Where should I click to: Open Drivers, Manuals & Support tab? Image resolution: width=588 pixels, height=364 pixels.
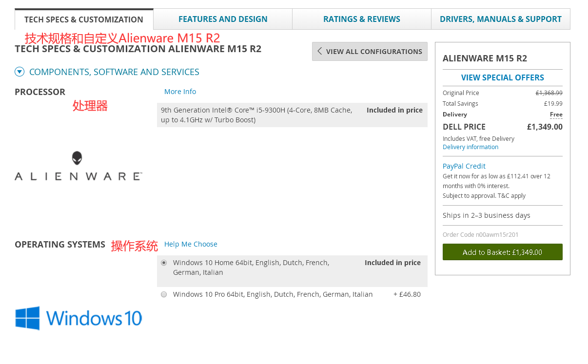pos(501,19)
